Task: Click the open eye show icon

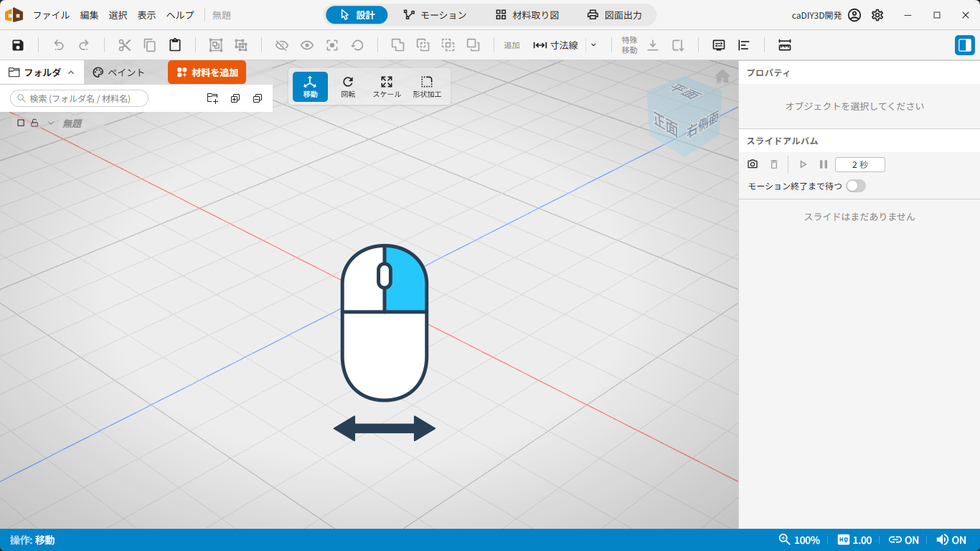Action: tap(307, 45)
